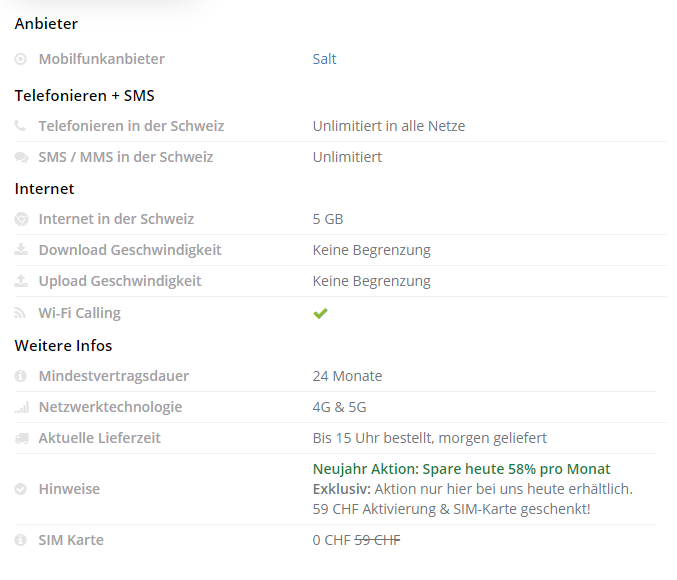Click the green Neujahr Aktion promo text

[461, 469]
